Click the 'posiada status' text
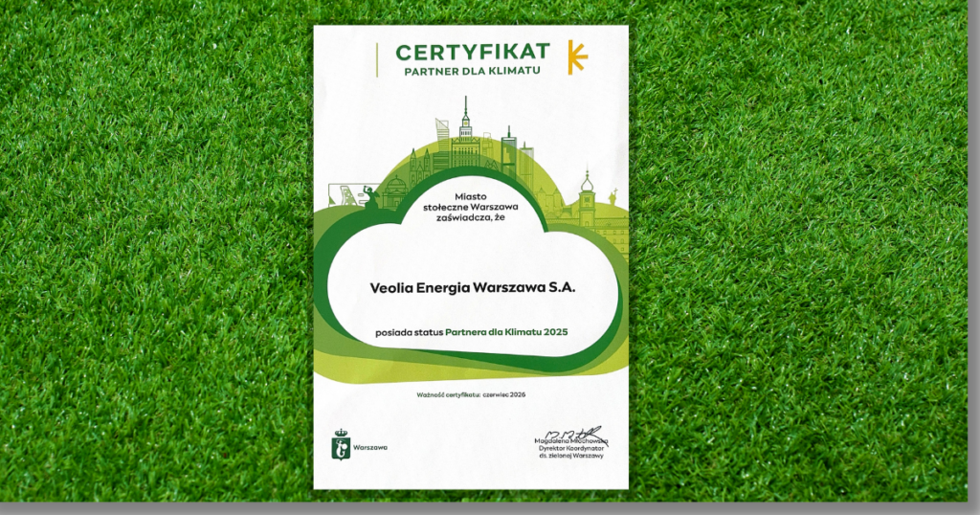Screen dimensions: 980x515 [x=409, y=332]
